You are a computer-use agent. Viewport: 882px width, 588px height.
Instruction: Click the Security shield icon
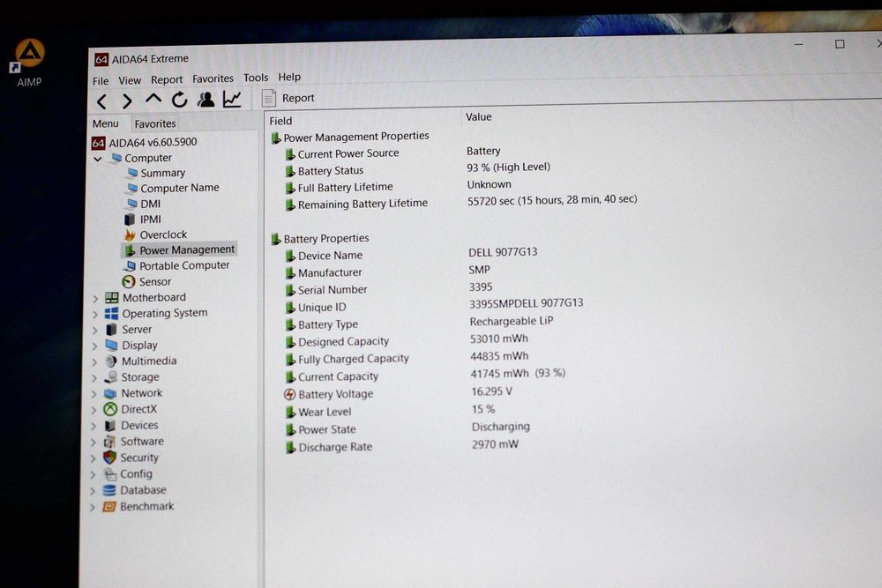[x=109, y=458]
